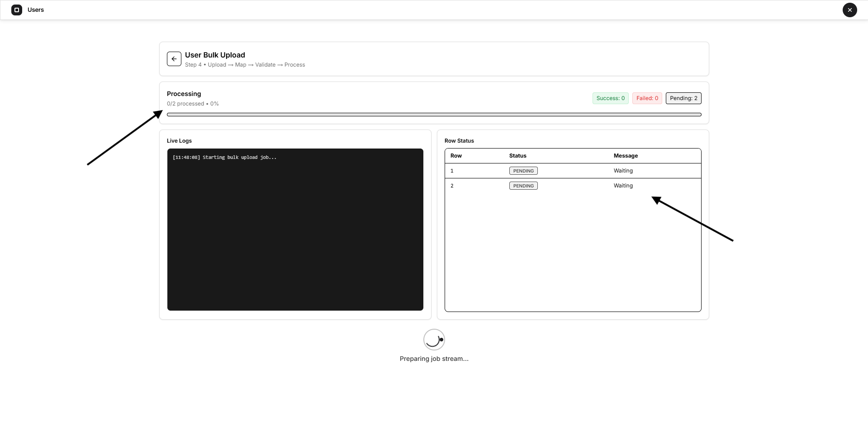This screenshot has height=427, width=868.
Task: Click the Waiting message in row 2
Action: point(623,186)
